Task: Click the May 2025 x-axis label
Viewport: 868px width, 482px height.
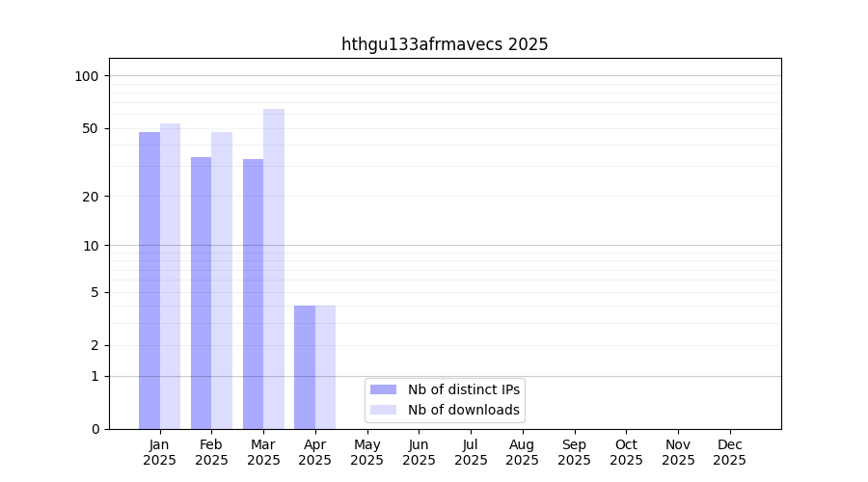Action: (x=366, y=452)
